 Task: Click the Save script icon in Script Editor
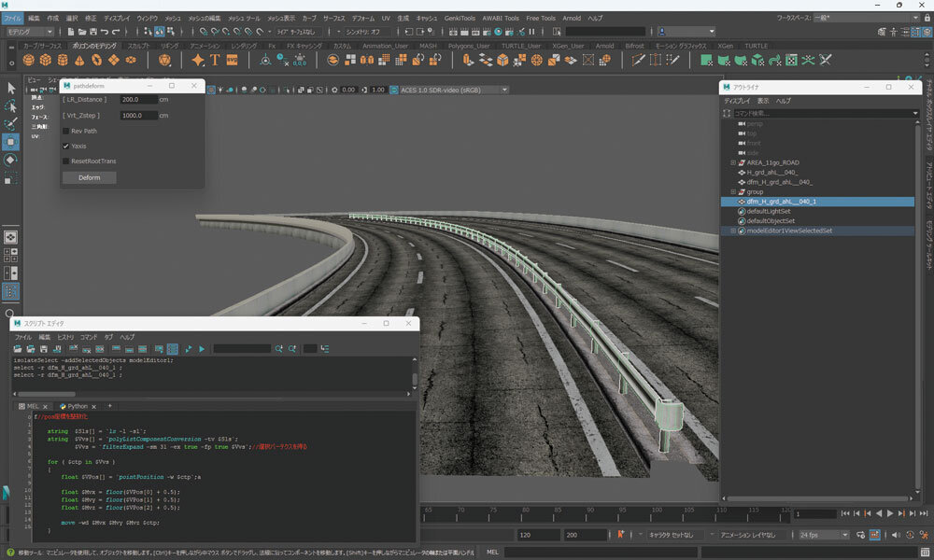point(43,349)
